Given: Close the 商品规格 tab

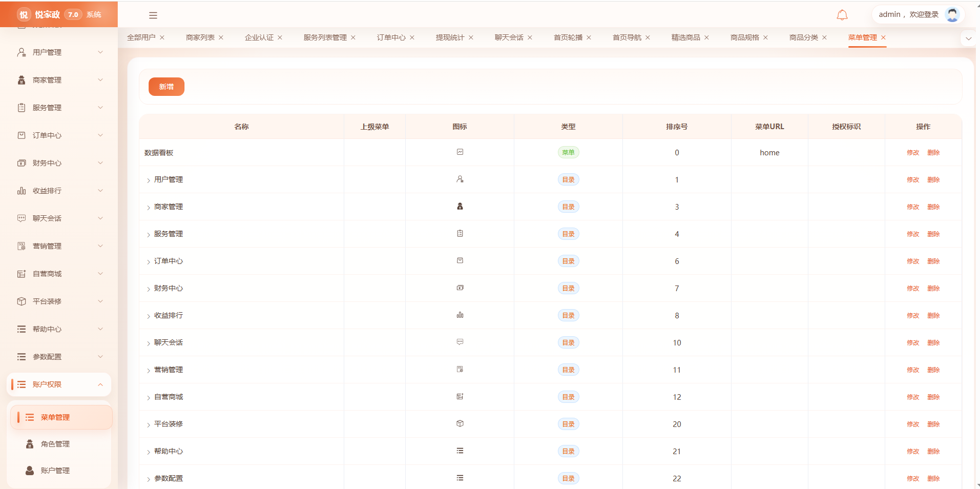Looking at the screenshot, I should 766,37.
